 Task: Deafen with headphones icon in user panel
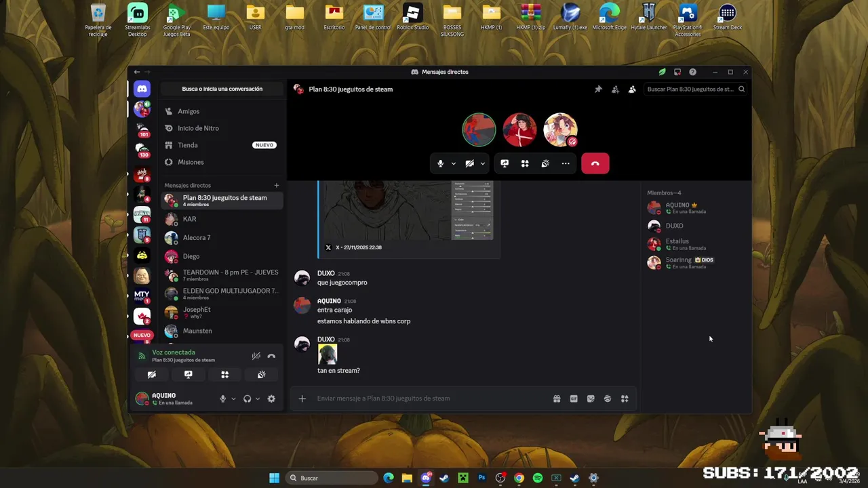tap(248, 399)
